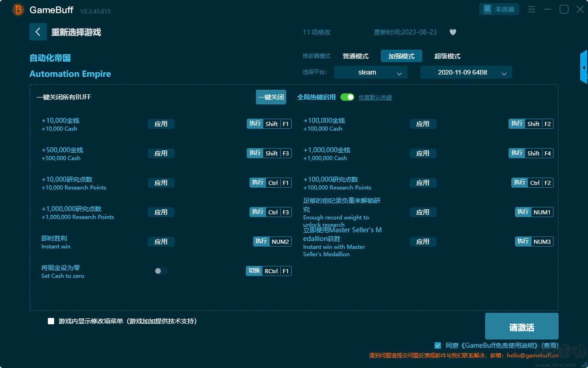Uncheck GameBuff disclaimer agreement checkbox

click(438, 345)
